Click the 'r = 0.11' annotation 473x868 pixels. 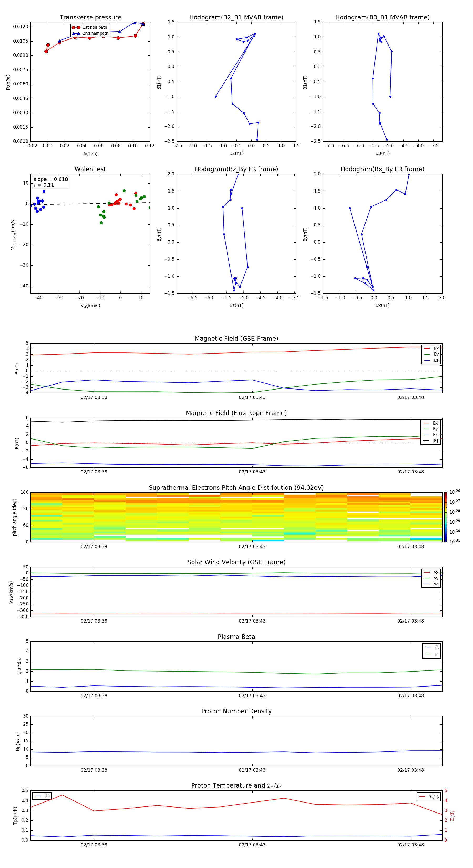(44, 185)
